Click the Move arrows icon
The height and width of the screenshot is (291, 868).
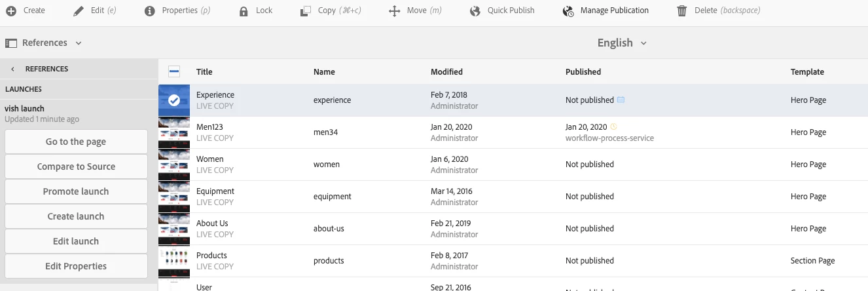coord(394,11)
